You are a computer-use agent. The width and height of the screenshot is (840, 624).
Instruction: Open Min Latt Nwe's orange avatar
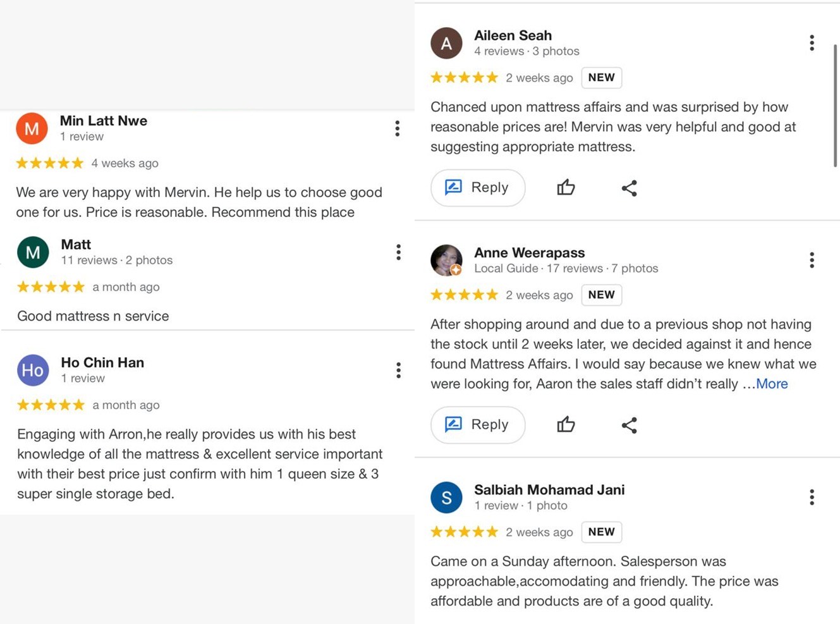tap(32, 128)
